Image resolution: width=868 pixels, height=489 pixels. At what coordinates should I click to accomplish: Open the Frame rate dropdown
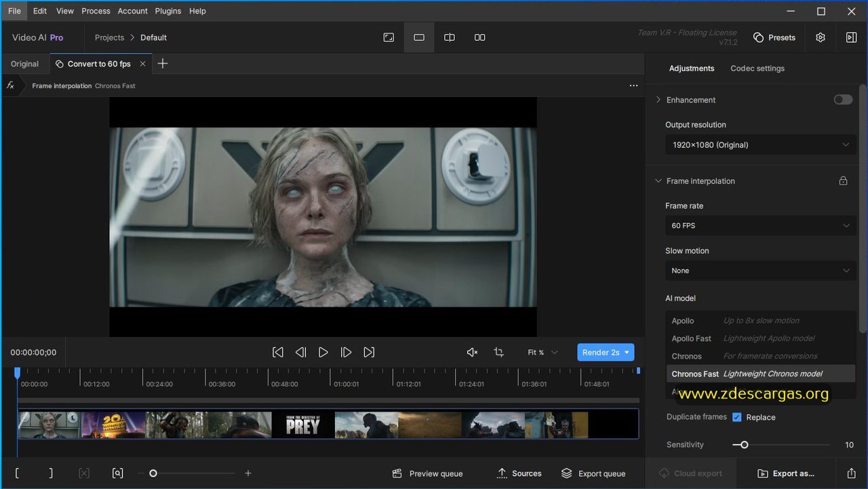click(x=761, y=226)
